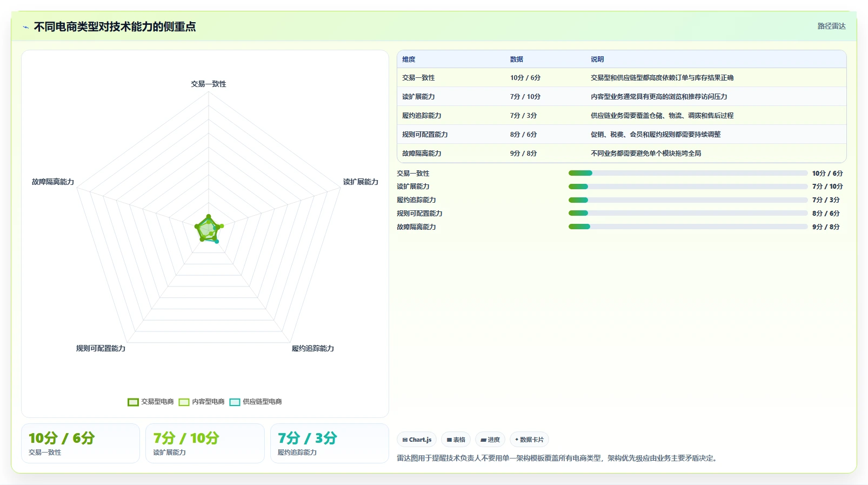The height and width of the screenshot is (485, 868).
Task: Click the 履约追踪能力 progress bar
Action: 688,200
